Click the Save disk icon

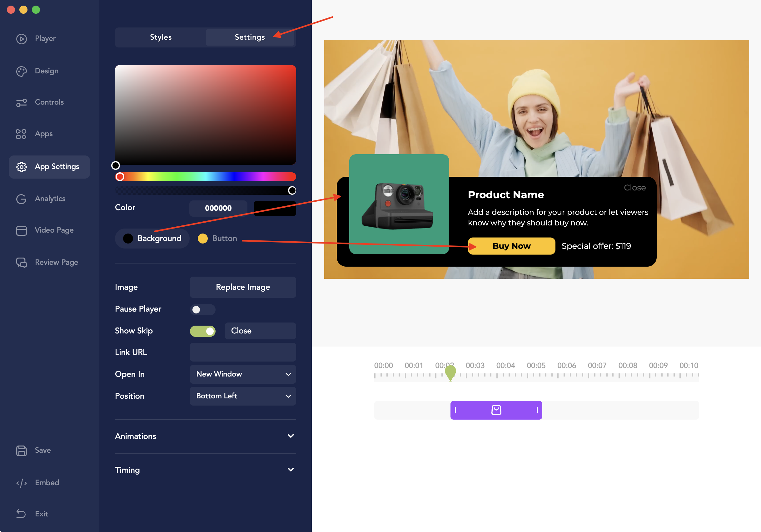pyautogui.click(x=22, y=451)
